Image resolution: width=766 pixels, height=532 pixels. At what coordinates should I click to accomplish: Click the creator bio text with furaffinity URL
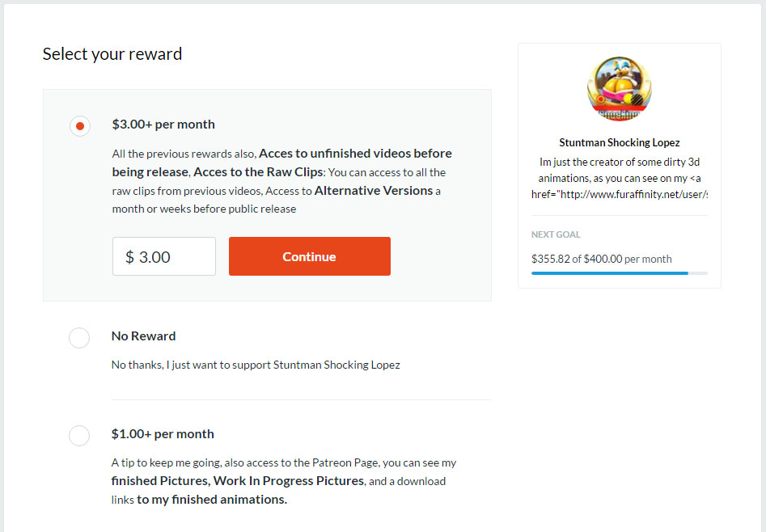point(620,178)
